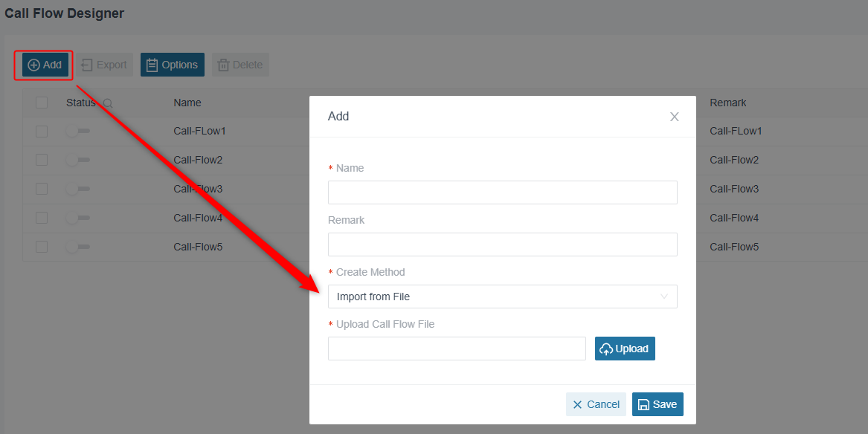Click Call-FLow1 in Remark column
Image resolution: width=868 pixels, height=434 pixels.
click(736, 131)
